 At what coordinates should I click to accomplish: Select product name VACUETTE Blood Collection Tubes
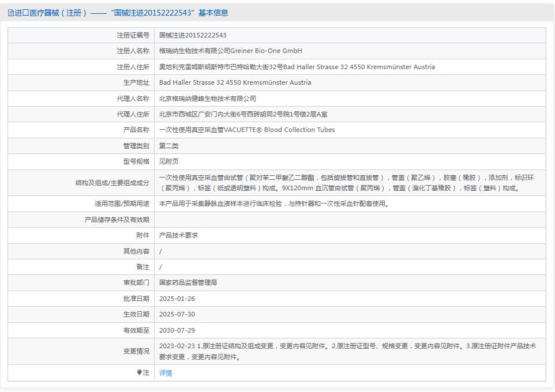pos(247,130)
